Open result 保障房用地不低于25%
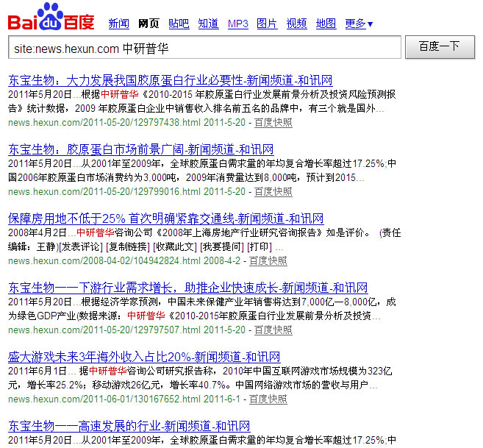The image size is (483, 448). 165,218
